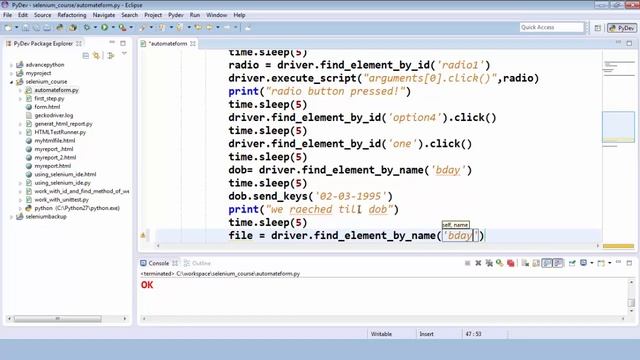Toggle Link with Editor in Package Explorer
Viewport: 640px width, 360px height.
(x=97, y=56)
